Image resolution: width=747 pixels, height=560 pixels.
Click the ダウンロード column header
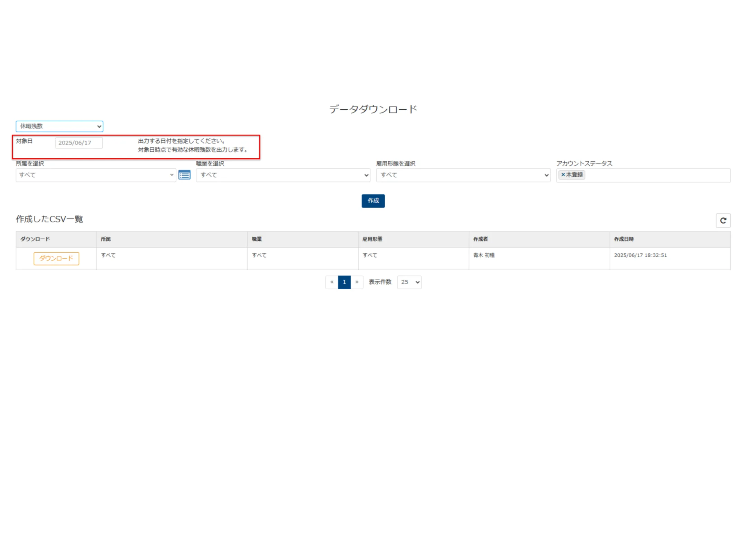coord(35,239)
